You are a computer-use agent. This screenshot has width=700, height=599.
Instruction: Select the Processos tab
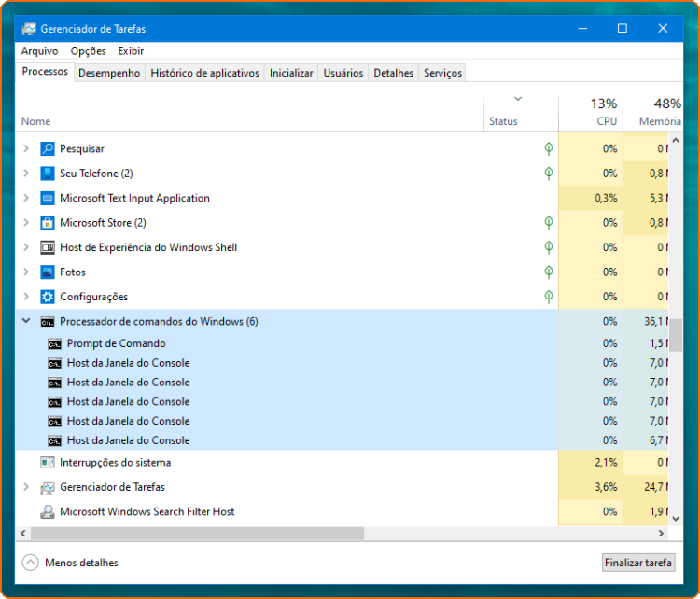(x=45, y=72)
